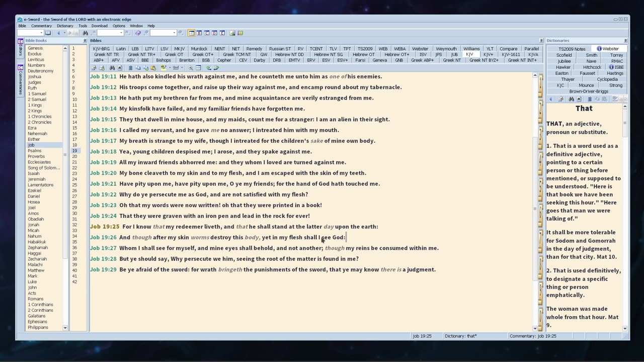The height and width of the screenshot is (362, 644).
Task: Go back with the blue left arrow in main toolbar
Action: [58, 33]
